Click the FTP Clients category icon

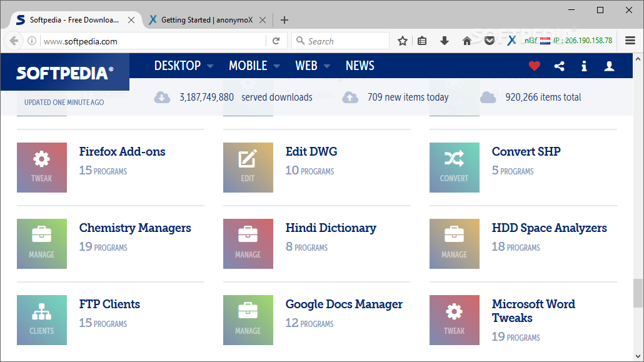tap(42, 320)
